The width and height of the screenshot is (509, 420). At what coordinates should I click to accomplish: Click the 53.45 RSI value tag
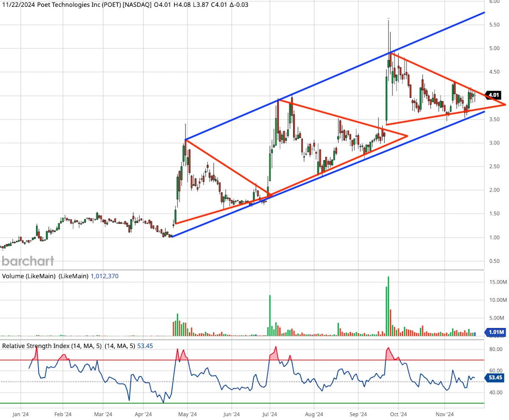495,377
